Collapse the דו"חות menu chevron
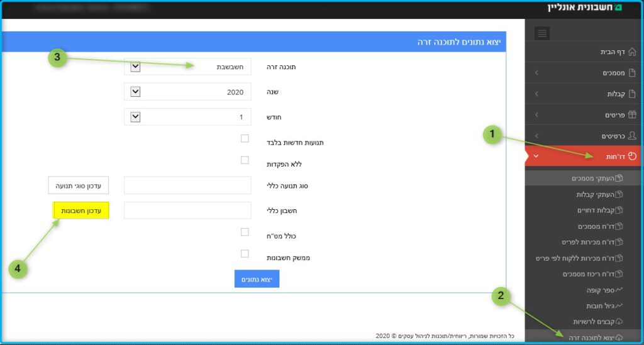 coord(536,156)
